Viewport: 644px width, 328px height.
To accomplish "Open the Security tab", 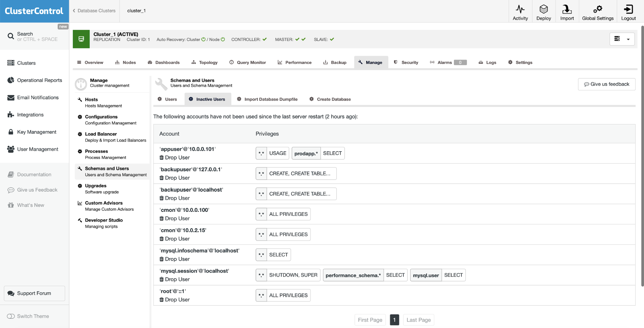I will coord(406,62).
